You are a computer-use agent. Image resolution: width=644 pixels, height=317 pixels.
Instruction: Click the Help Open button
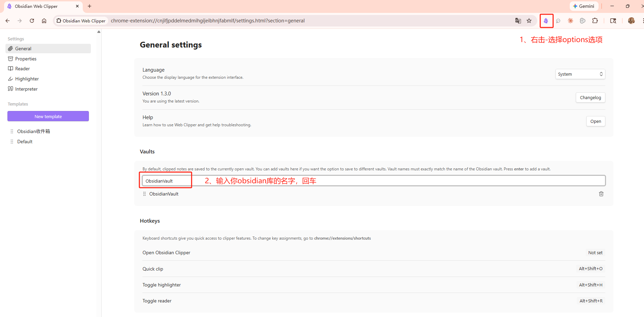click(x=596, y=121)
